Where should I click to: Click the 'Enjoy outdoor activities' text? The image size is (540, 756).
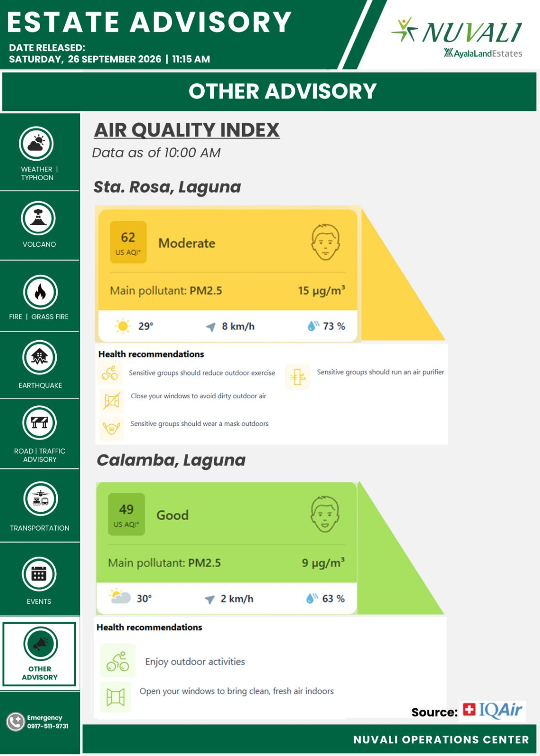click(195, 661)
